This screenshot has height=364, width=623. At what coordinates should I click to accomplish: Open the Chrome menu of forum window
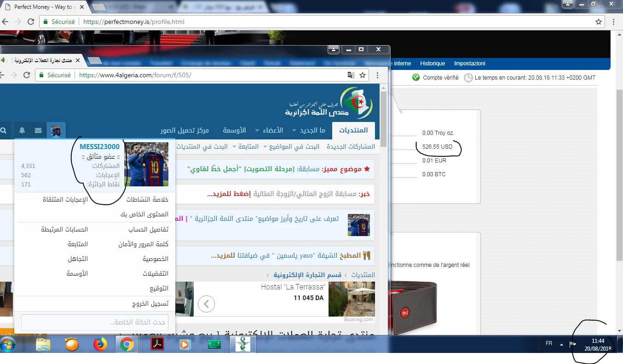(378, 75)
